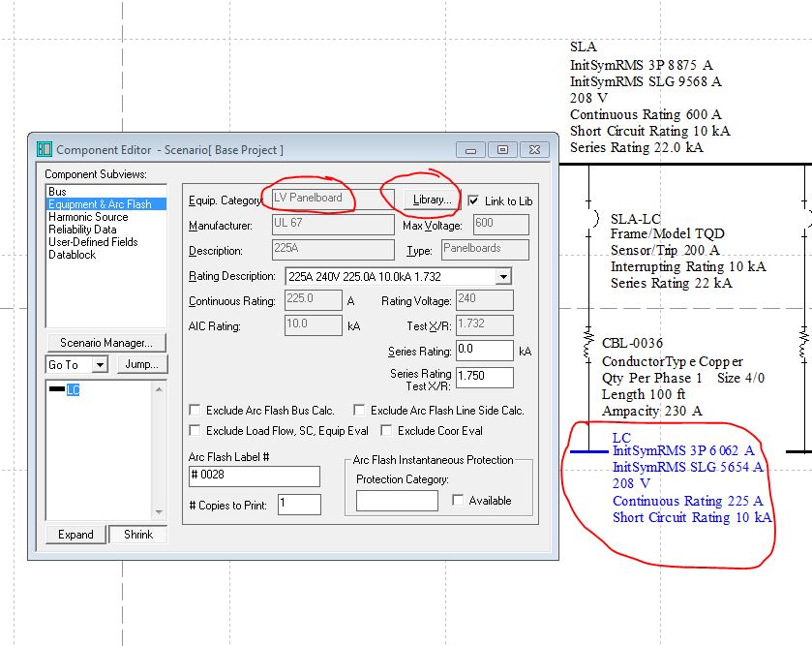Click 'InitSymRMS 3P 6 062 A' LC label
Screen dimensions: 812x646
683,450
